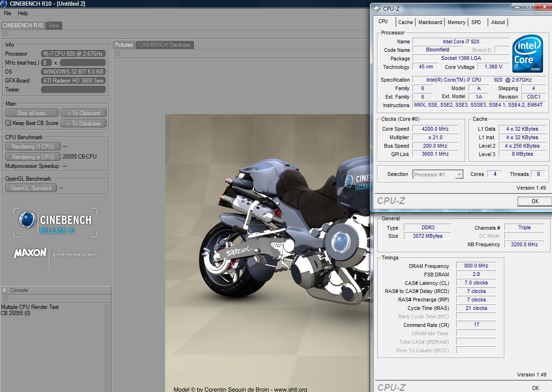The image size is (552, 392).
Task: Click the OS info field
Action: [x=73, y=71]
